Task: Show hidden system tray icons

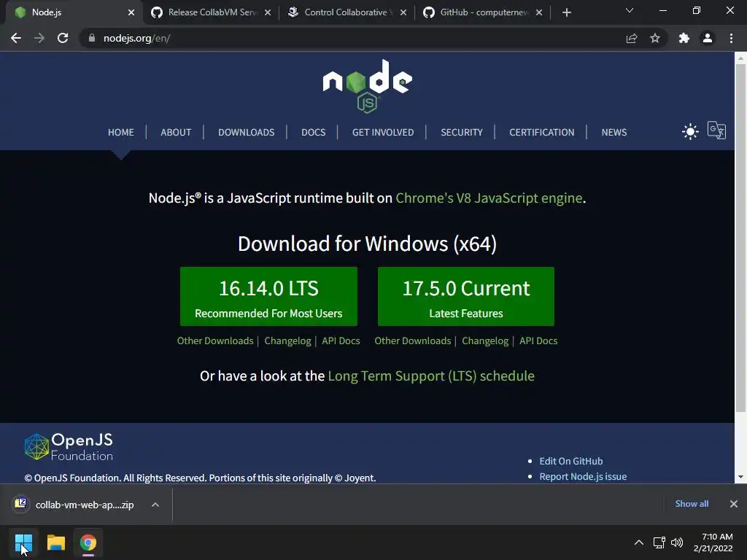Action: coord(639,542)
